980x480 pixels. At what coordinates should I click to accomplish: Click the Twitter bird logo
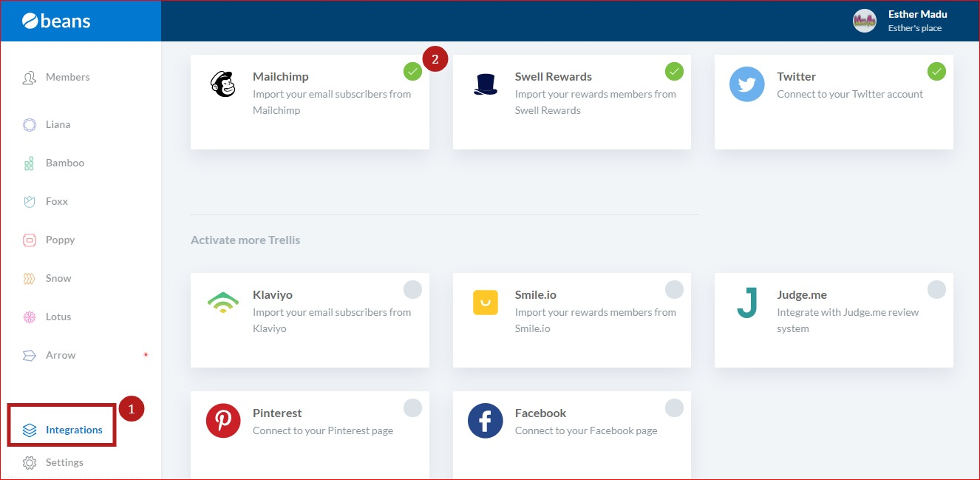tap(747, 84)
